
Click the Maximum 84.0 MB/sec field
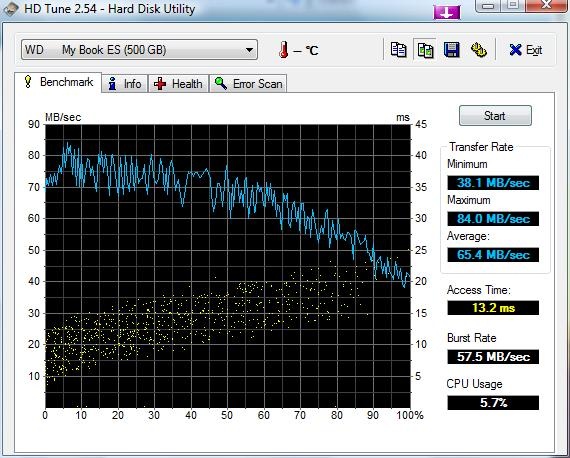click(493, 219)
